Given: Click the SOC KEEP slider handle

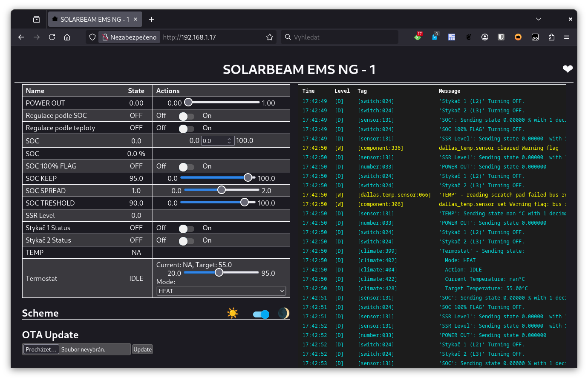Looking at the screenshot, I should point(248,178).
